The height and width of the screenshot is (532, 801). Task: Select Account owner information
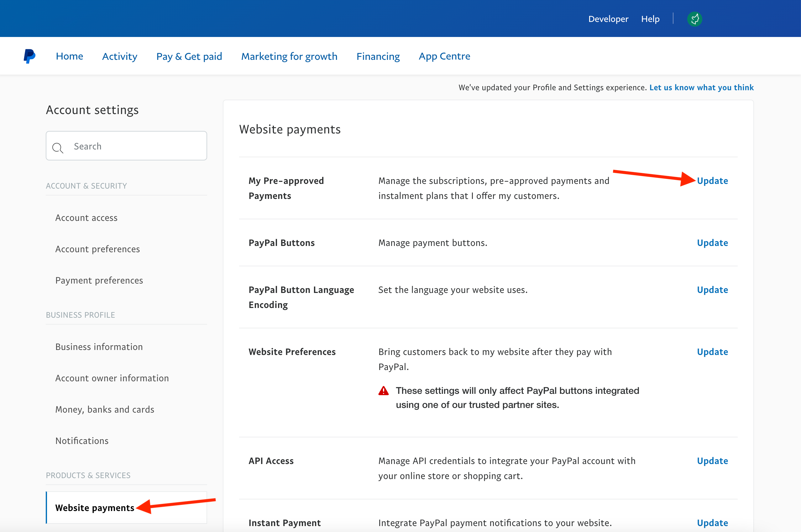(x=112, y=378)
